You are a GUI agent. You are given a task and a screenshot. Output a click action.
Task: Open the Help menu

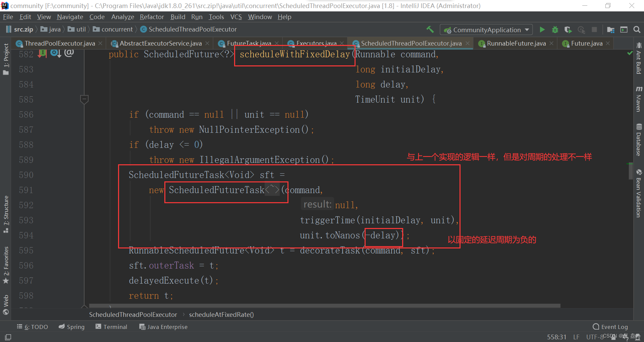pos(284,17)
